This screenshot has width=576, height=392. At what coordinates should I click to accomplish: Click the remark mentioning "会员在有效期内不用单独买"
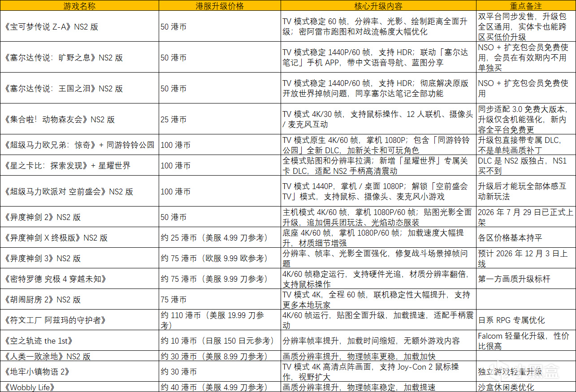point(526,57)
